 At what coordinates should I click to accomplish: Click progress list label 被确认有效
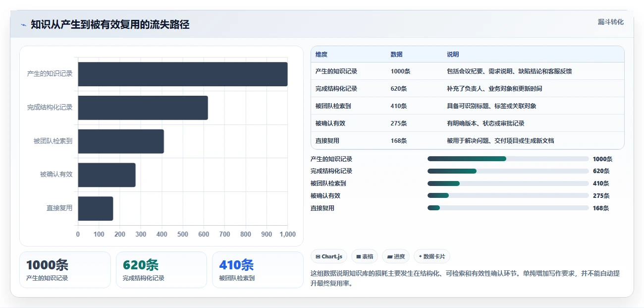[325, 196]
